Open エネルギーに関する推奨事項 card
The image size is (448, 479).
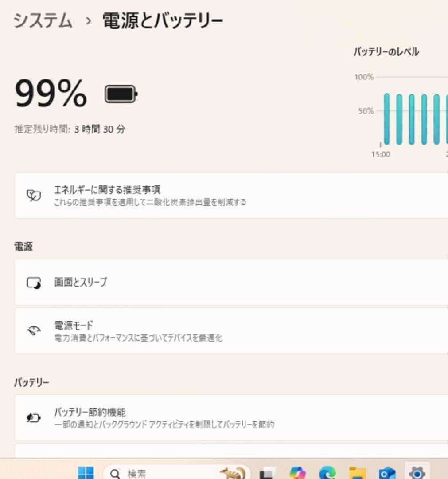pyautogui.click(x=231, y=195)
